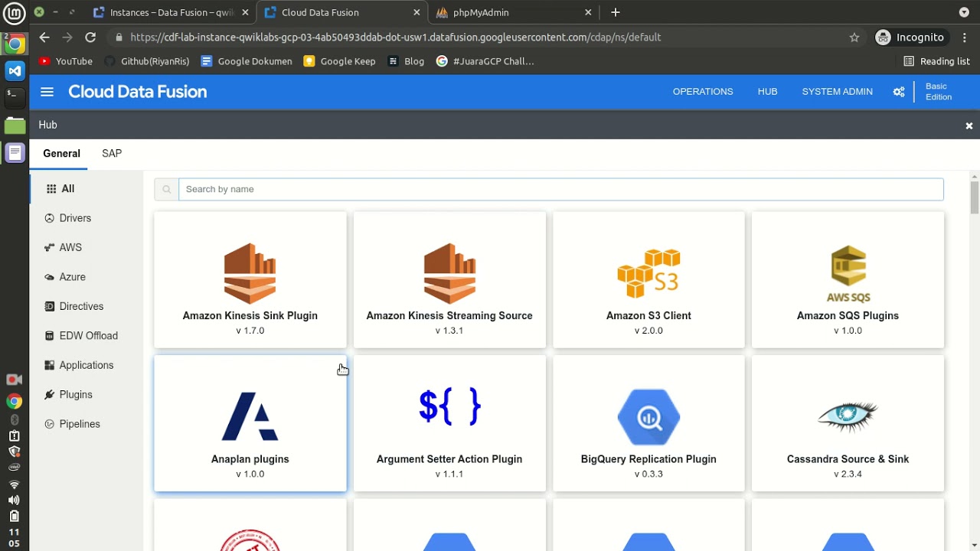Filter by Pipelines category
Image resolution: width=980 pixels, height=551 pixels.
coord(80,424)
